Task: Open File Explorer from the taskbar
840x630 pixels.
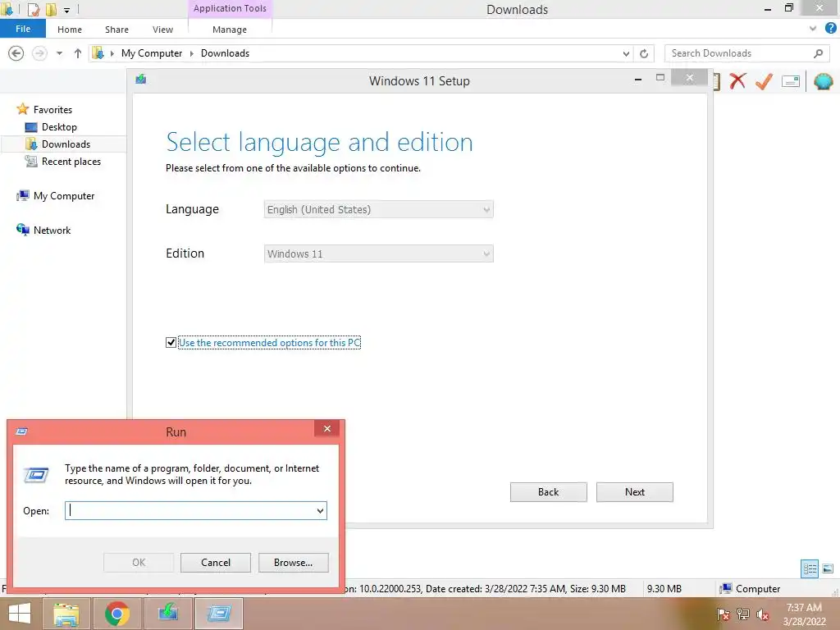Action: pyautogui.click(x=66, y=614)
